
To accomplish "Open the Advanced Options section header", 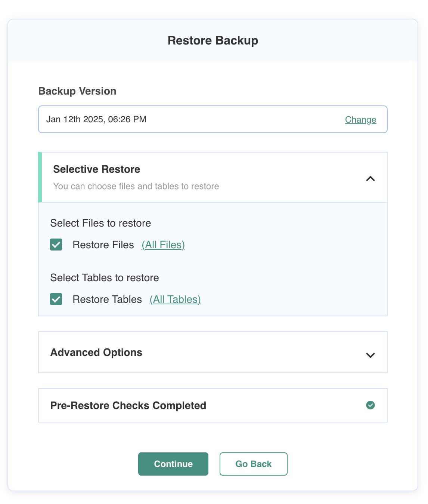I will pyautogui.click(x=213, y=352).
